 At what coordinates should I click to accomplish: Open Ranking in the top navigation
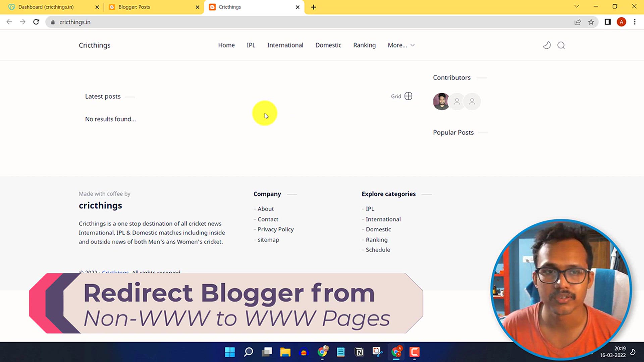(364, 45)
